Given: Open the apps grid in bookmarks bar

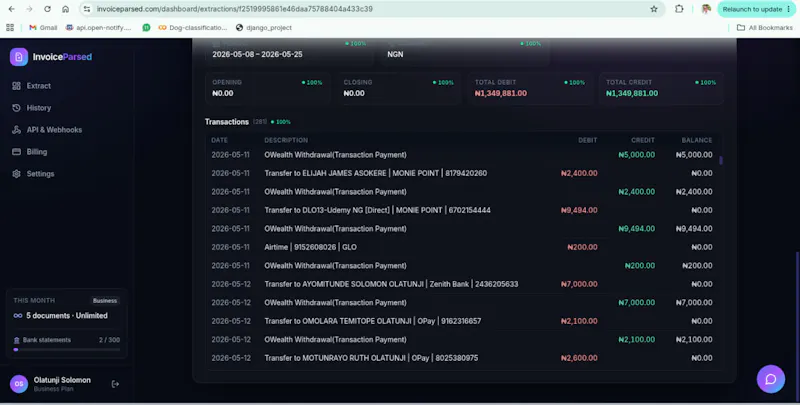Looking at the screenshot, I should click(10, 28).
